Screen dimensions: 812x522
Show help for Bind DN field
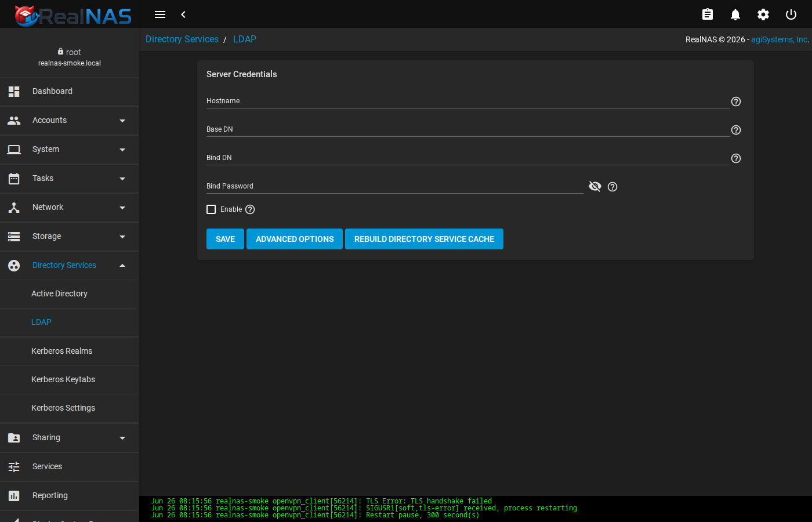[736, 158]
